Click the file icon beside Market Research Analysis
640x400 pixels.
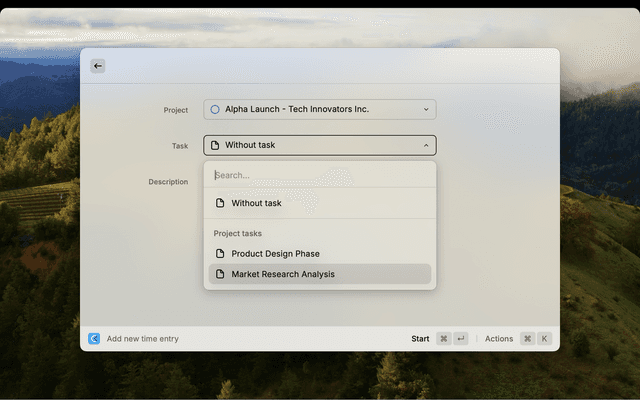point(221,274)
